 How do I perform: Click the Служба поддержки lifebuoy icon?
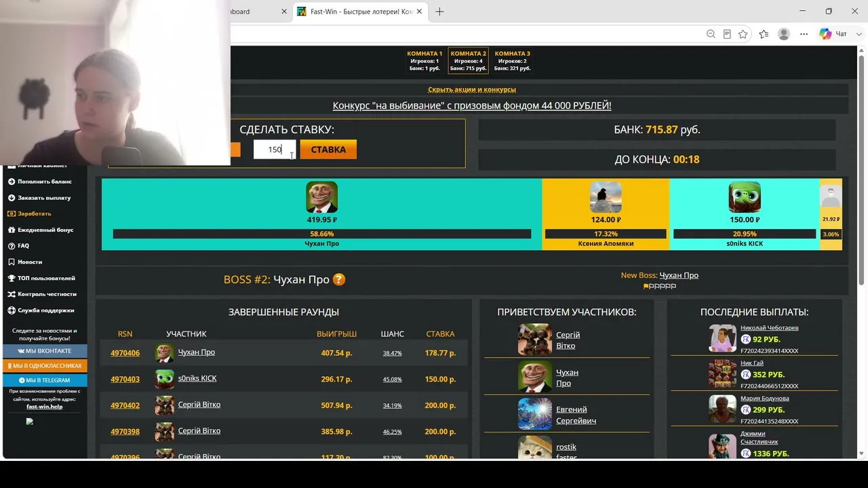pos(12,310)
